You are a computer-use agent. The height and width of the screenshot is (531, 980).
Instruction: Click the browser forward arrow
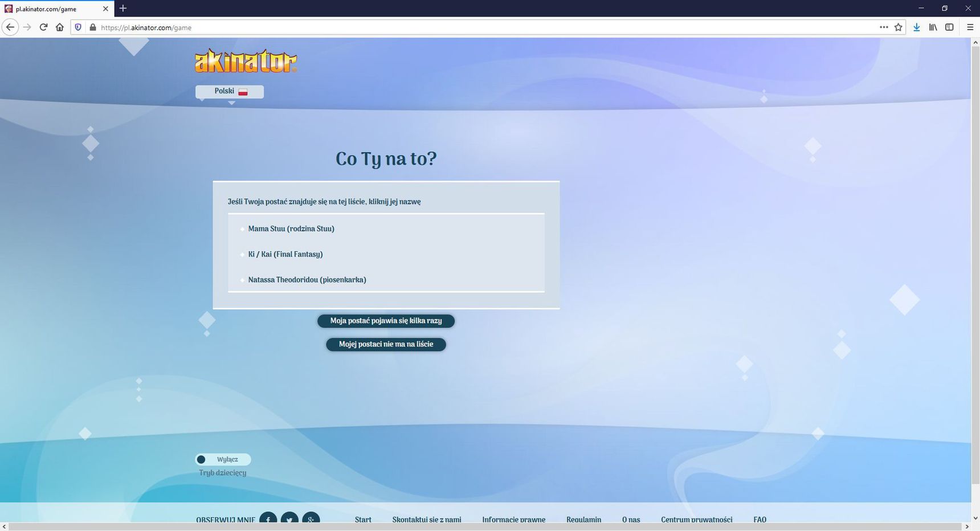pos(27,27)
